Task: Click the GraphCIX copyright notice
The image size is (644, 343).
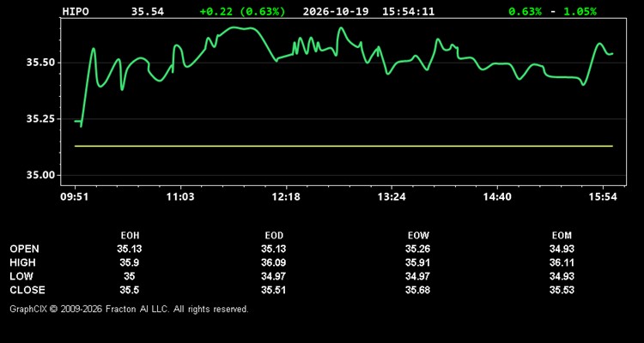Action: [129, 309]
